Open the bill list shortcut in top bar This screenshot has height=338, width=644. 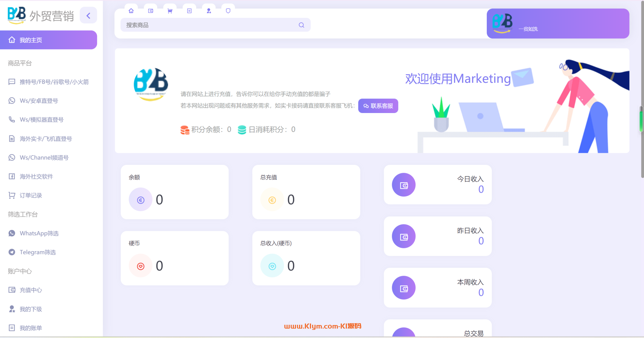189,11
